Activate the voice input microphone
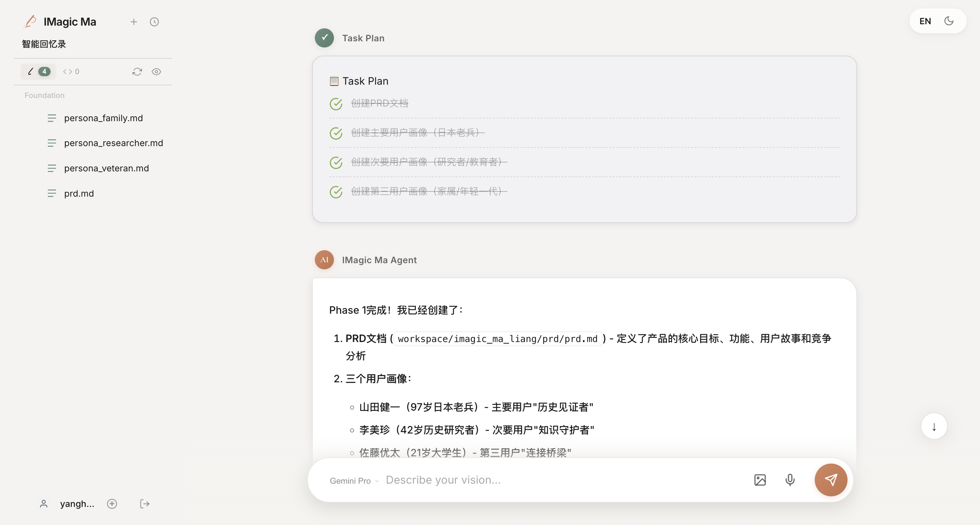This screenshot has height=525, width=980. (790, 480)
